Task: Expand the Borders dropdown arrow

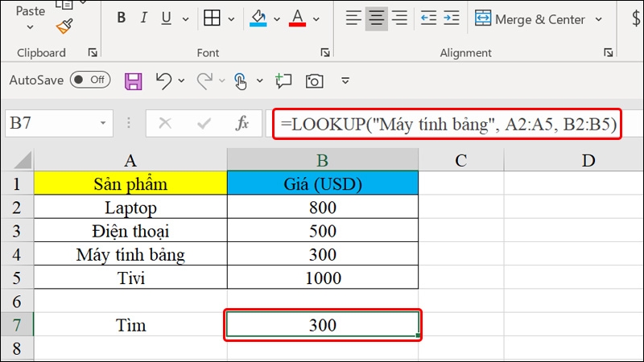Action: 231,19
